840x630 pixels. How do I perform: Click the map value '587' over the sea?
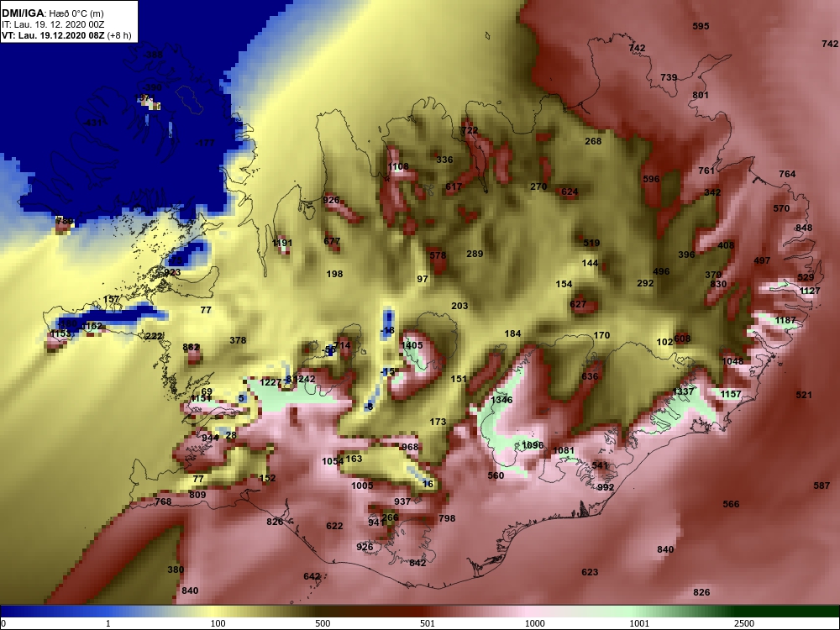tap(822, 486)
